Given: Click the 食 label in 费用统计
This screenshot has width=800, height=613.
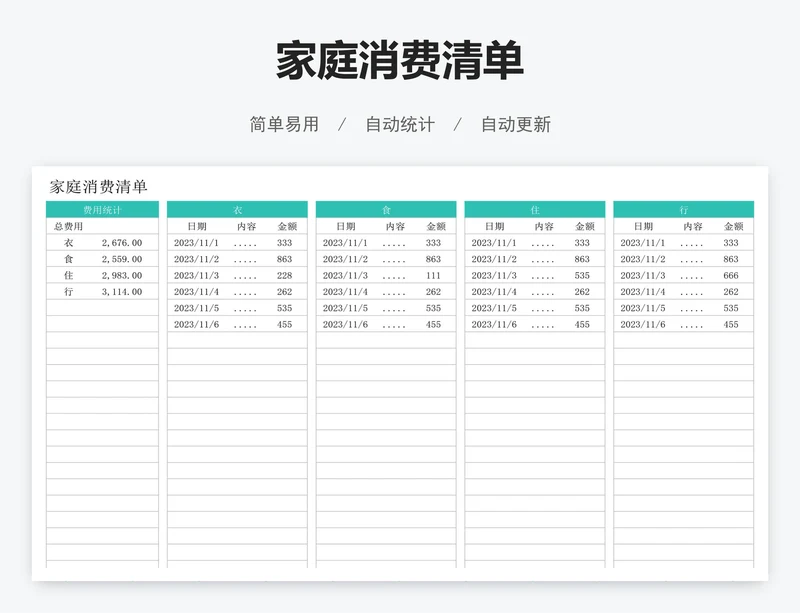Looking at the screenshot, I should pyautogui.click(x=68, y=259).
